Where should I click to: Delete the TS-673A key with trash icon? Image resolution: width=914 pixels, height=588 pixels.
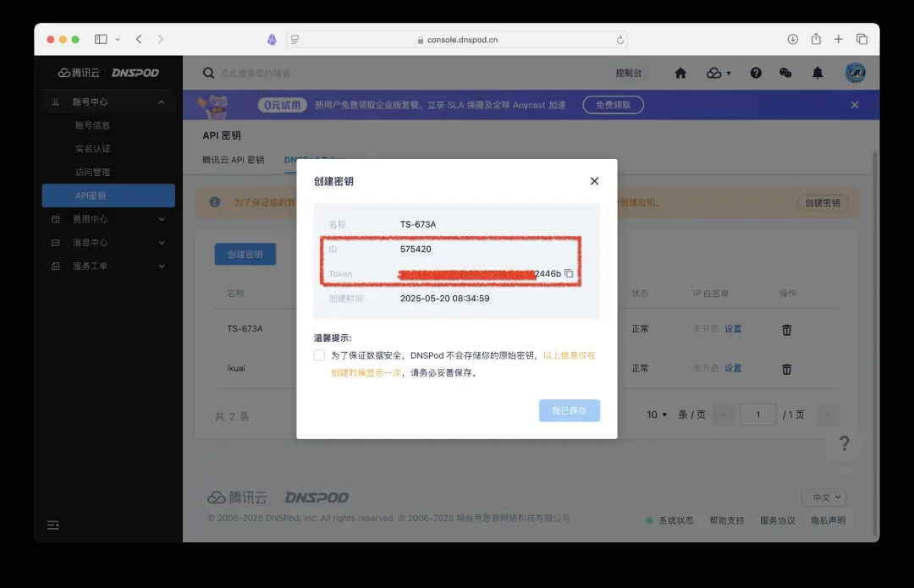tap(786, 330)
